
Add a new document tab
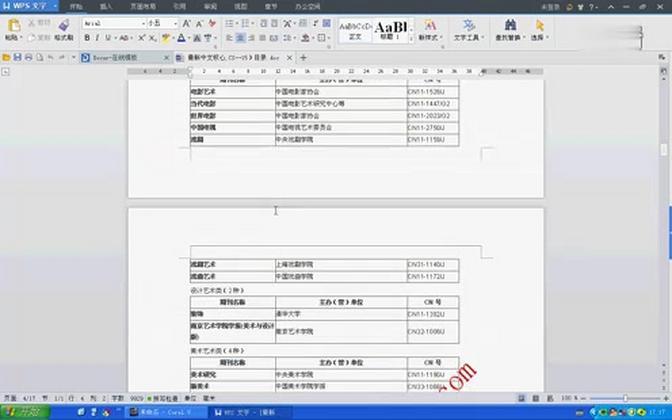[303, 57]
